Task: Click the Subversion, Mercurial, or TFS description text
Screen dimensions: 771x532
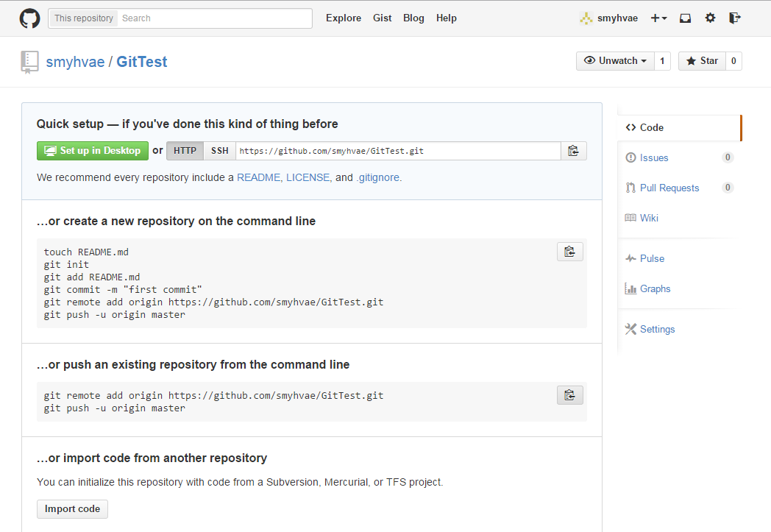Action: [x=240, y=483]
